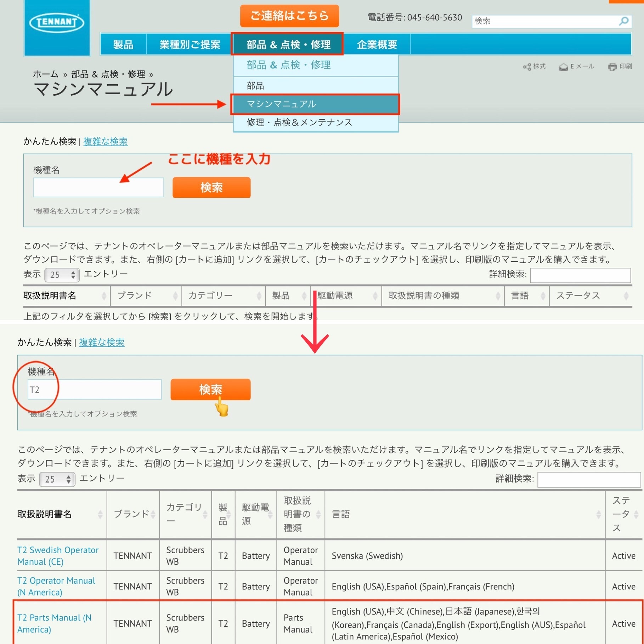Click the search magnifier icon in header
The width and height of the screenshot is (644, 644).
tap(623, 21)
